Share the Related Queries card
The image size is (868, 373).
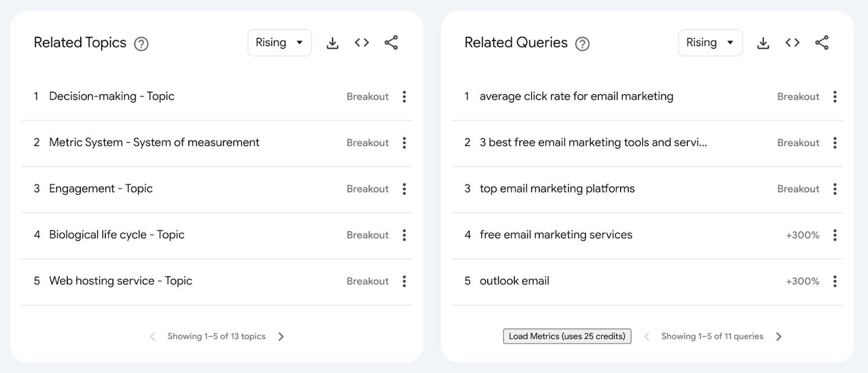(822, 43)
